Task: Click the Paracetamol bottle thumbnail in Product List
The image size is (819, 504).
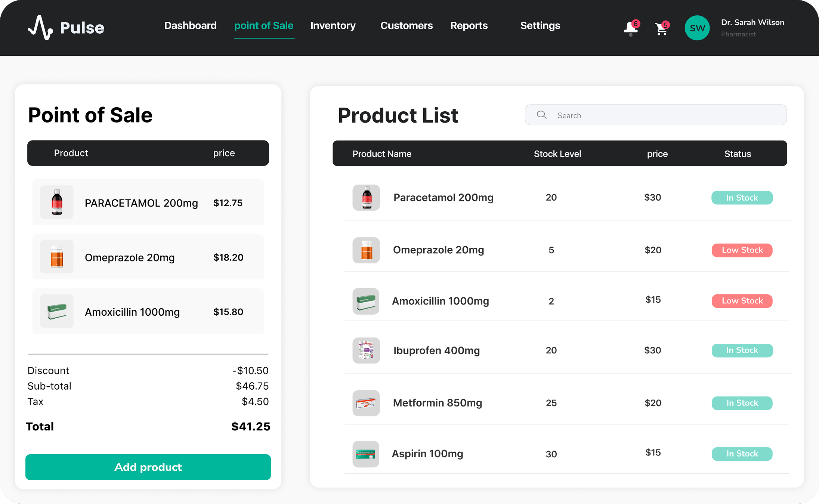Action: pyautogui.click(x=366, y=198)
